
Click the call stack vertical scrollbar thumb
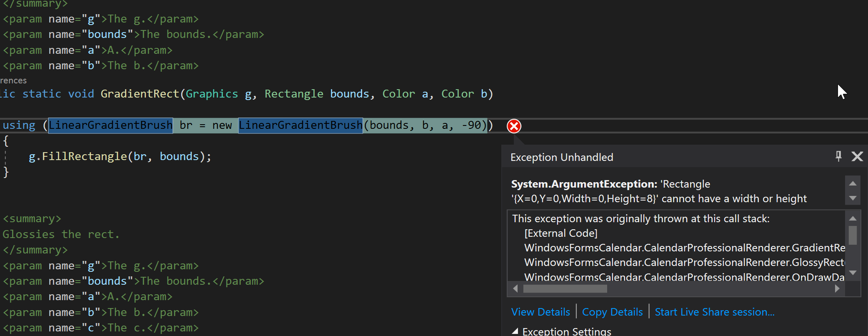(853, 235)
